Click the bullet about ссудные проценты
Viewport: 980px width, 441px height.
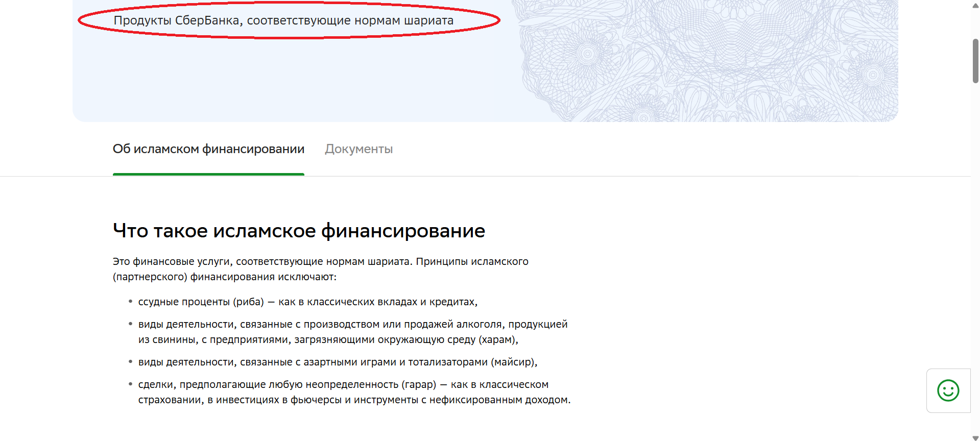[307, 302]
